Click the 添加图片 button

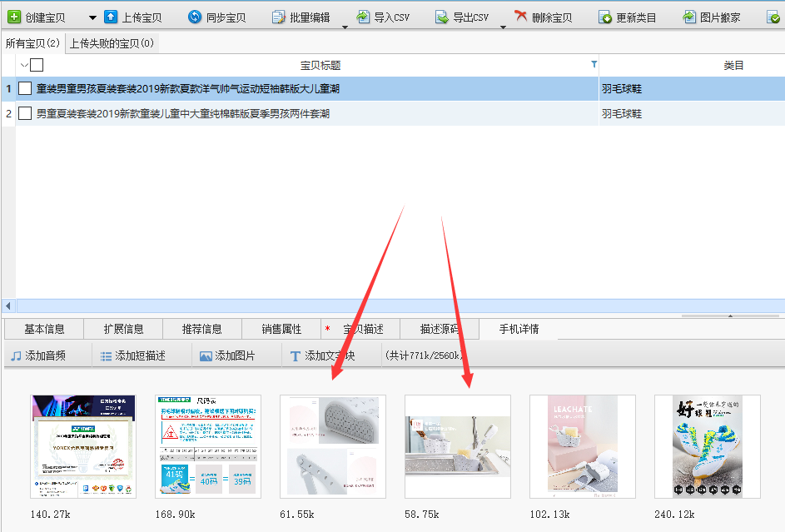pyautogui.click(x=227, y=355)
